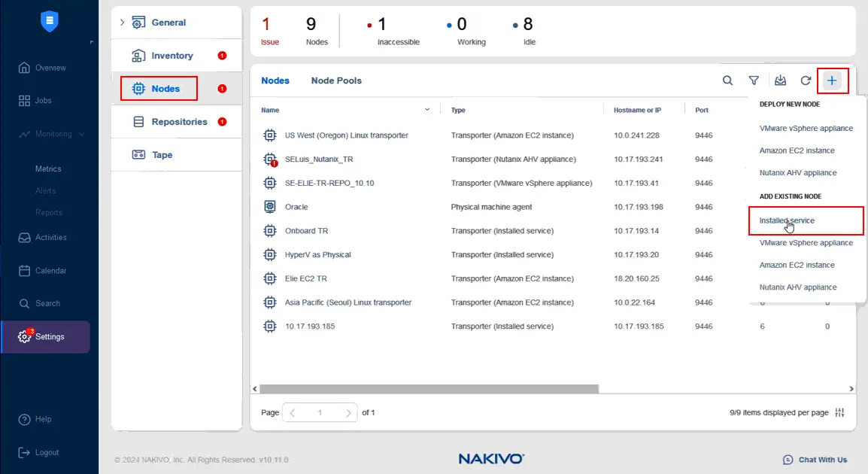This screenshot has height=474, width=868.
Task: Open Alerts under Monitoring
Action: click(x=45, y=190)
